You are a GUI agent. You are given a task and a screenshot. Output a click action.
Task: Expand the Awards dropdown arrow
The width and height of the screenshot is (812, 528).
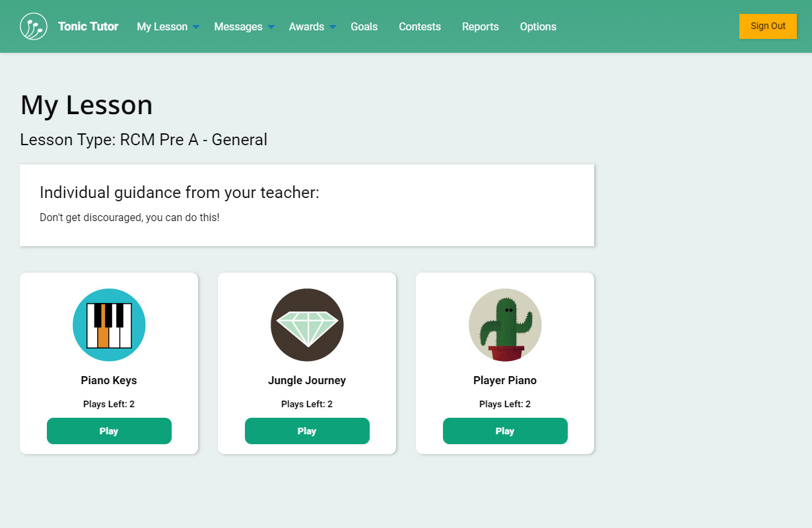[x=333, y=27]
